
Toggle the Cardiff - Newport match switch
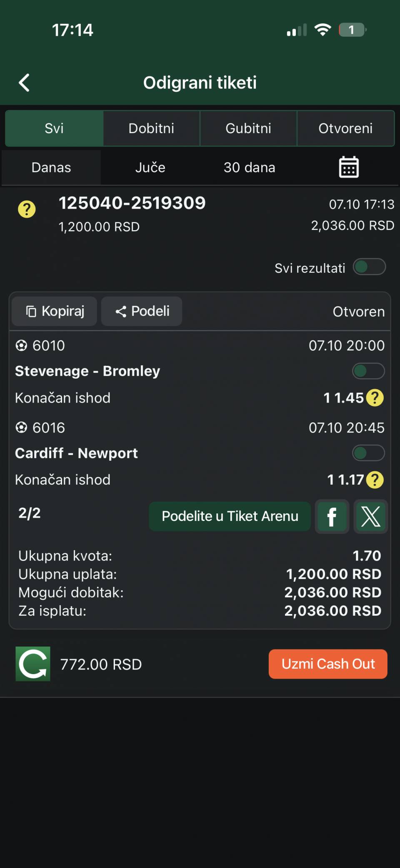368,453
